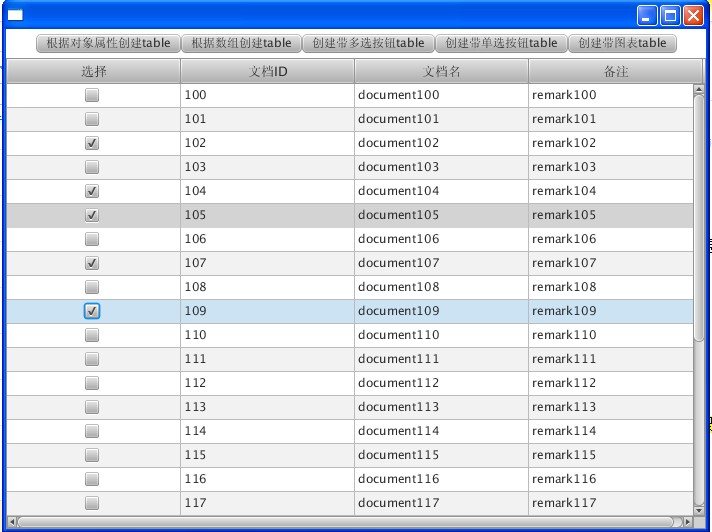
Task: Minimize the window
Action: [646, 15]
